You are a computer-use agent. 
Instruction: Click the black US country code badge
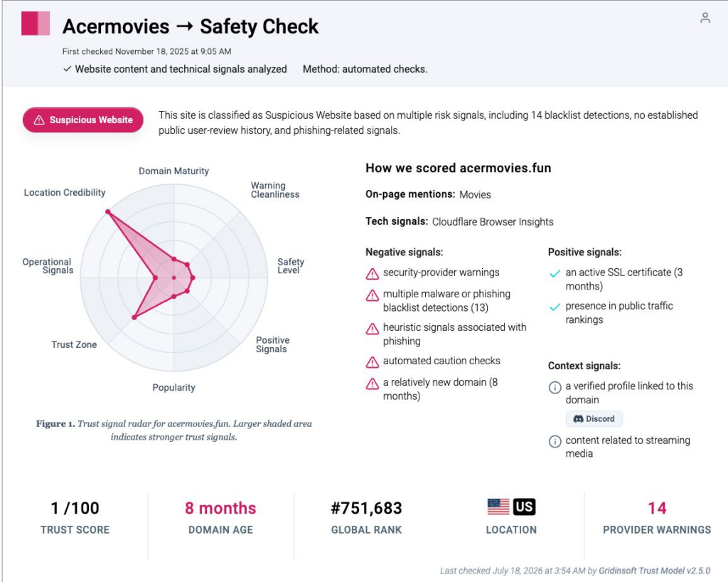click(524, 507)
